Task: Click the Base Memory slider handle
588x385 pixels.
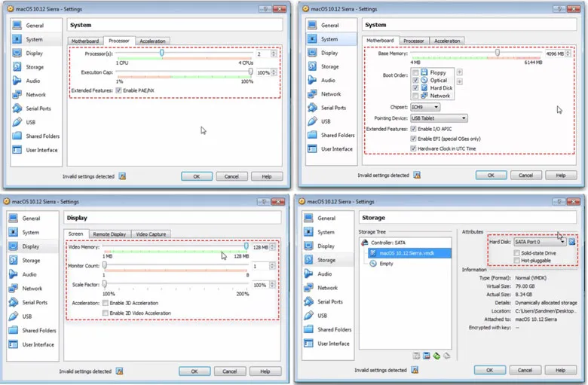Action: click(x=498, y=53)
